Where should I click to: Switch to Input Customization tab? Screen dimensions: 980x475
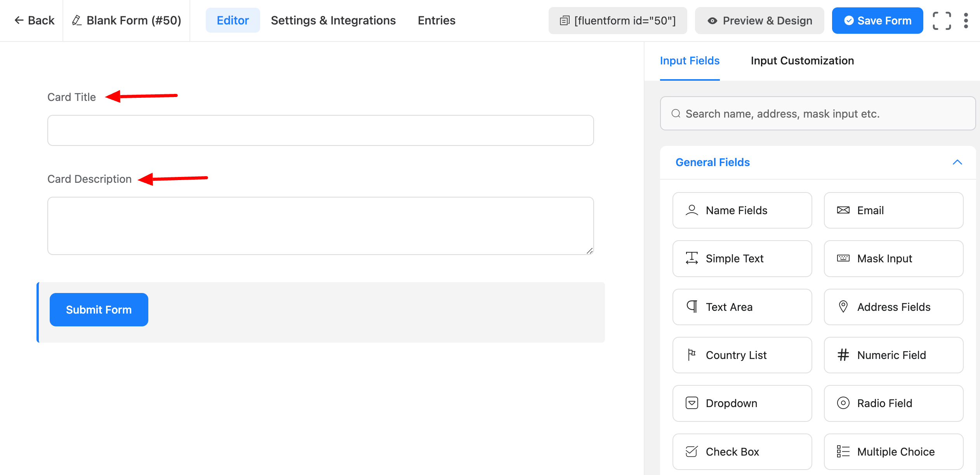tap(802, 61)
